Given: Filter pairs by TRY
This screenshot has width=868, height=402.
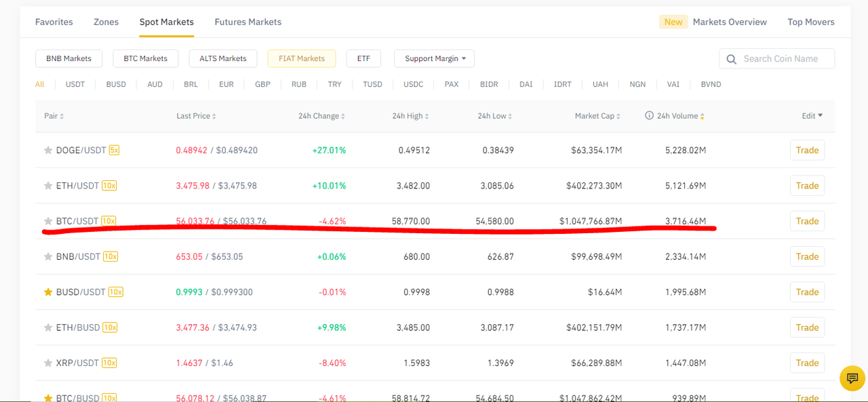Looking at the screenshot, I should 335,84.
